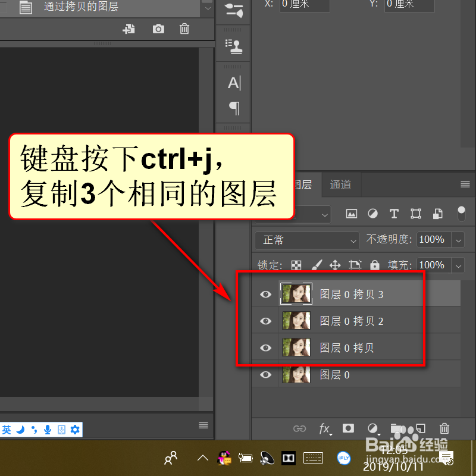
Task: Toggle the layer filtering on/off switch
Action: (461, 214)
